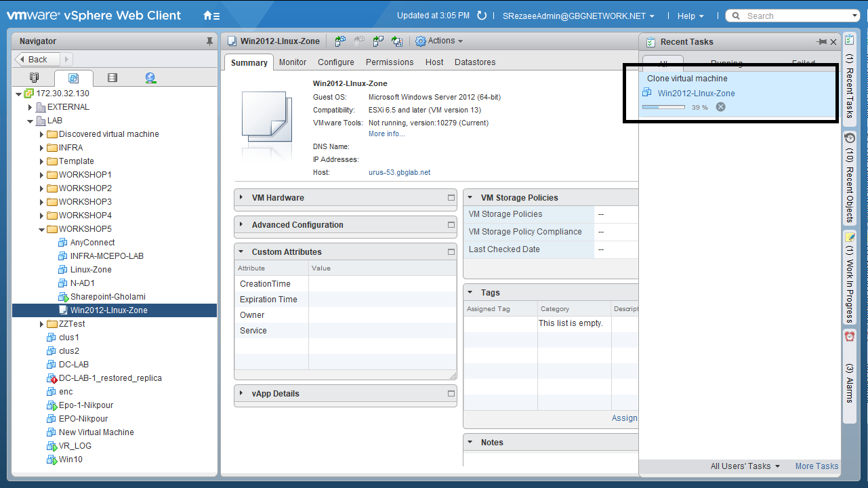Image resolution: width=868 pixels, height=488 pixels.
Task: Open the Datastores tab
Action: [474, 62]
